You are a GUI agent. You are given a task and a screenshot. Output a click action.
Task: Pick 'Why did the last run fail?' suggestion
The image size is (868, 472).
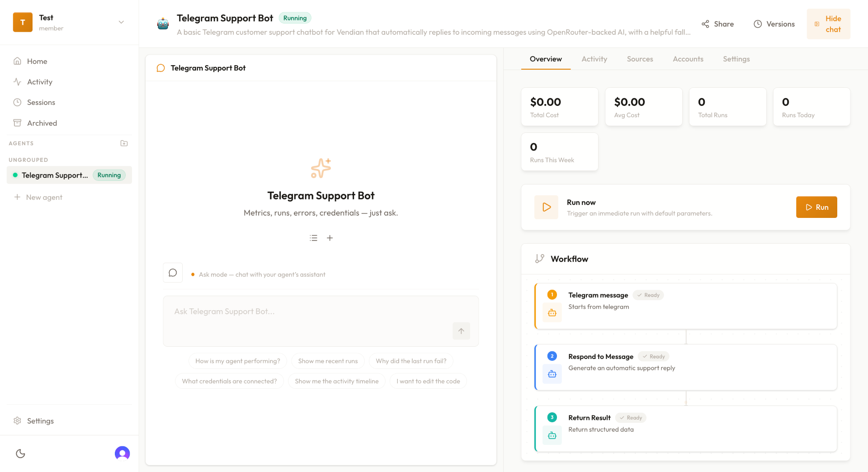411,361
